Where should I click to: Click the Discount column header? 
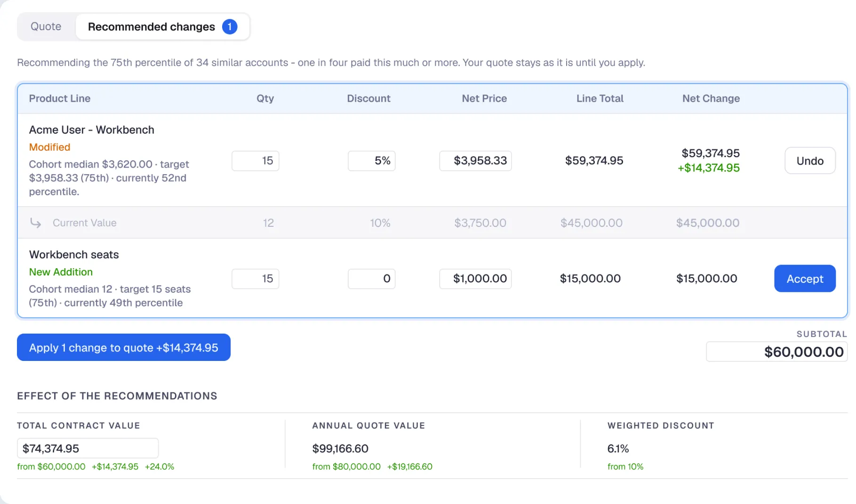368,98
